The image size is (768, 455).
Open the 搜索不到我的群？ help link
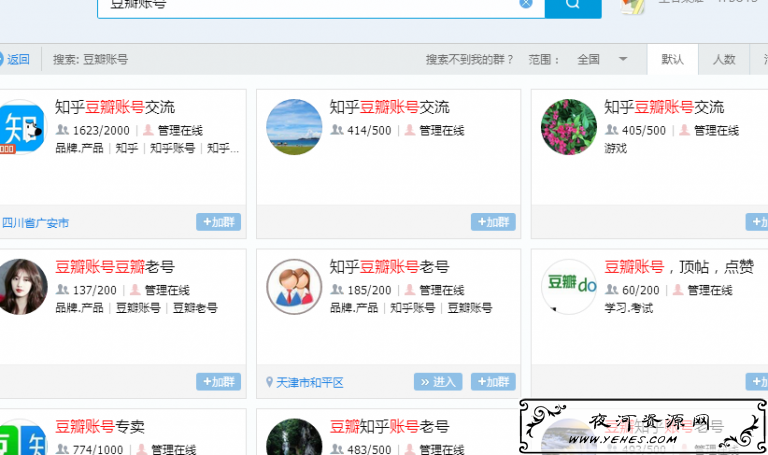(x=469, y=60)
